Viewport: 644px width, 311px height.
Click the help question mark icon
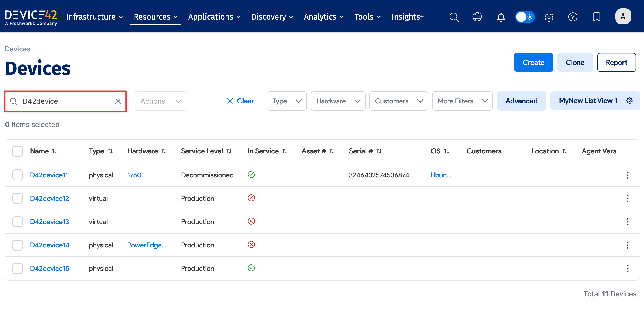[x=572, y=17]
